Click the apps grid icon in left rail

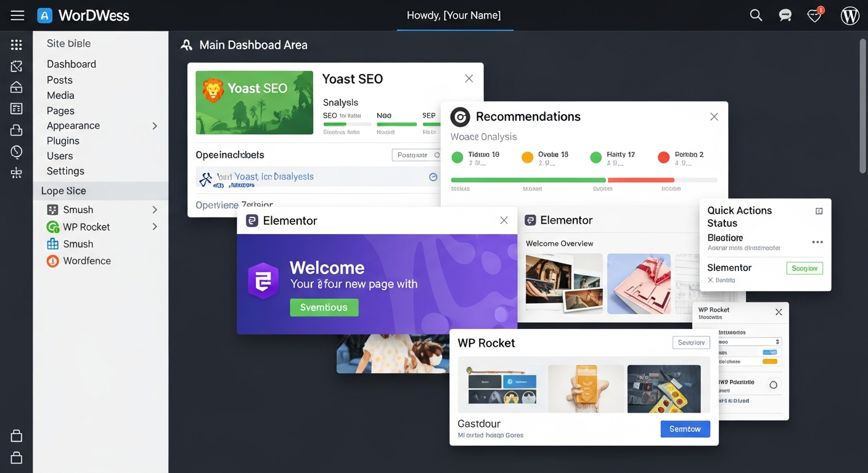[17, 45]
